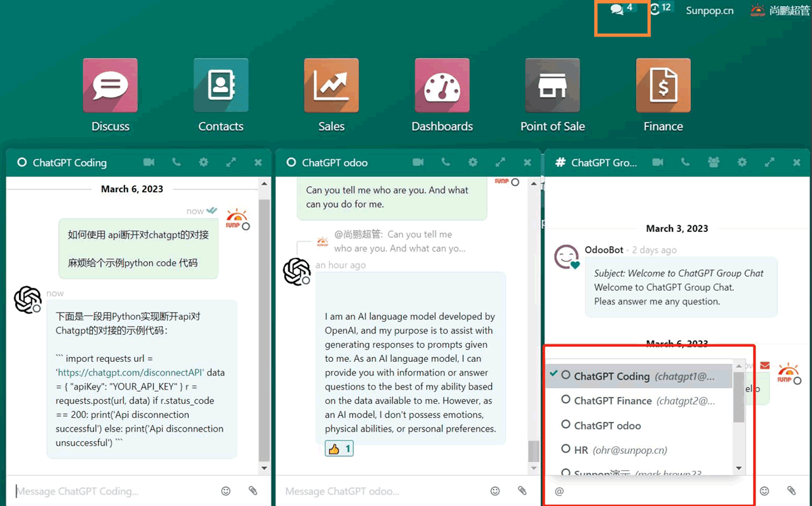Click the OdooBot avatar in Group chat
812x506 pixels.
[x=566, y=257]
